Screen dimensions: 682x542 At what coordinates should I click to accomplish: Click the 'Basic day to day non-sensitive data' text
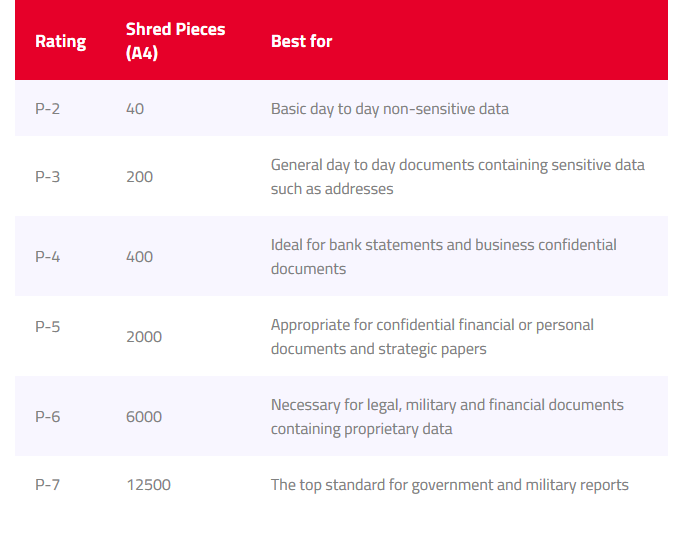point(390,109)
